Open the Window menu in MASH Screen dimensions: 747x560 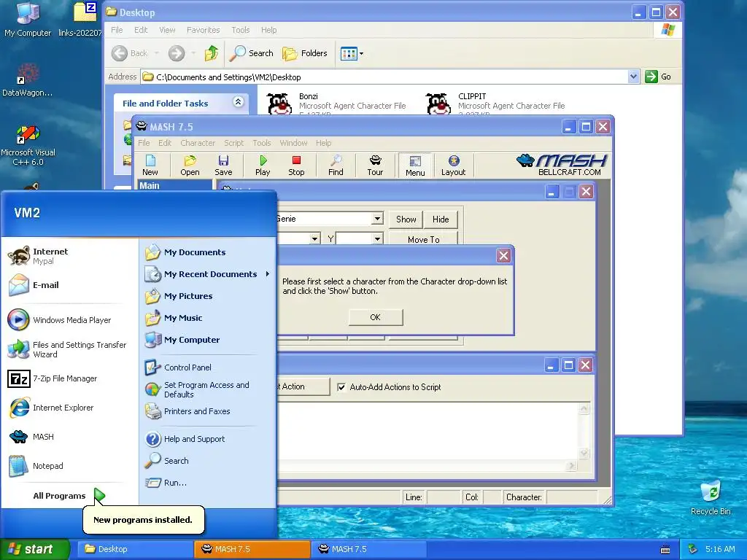click(x=293, y=143)
